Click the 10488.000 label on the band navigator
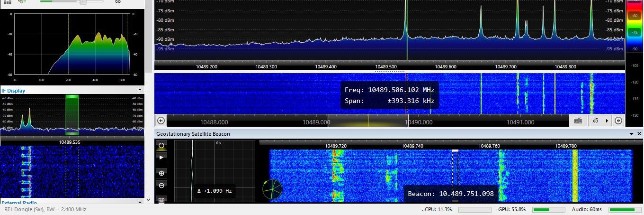Screen dimensions: 644x215 point(214,122)
